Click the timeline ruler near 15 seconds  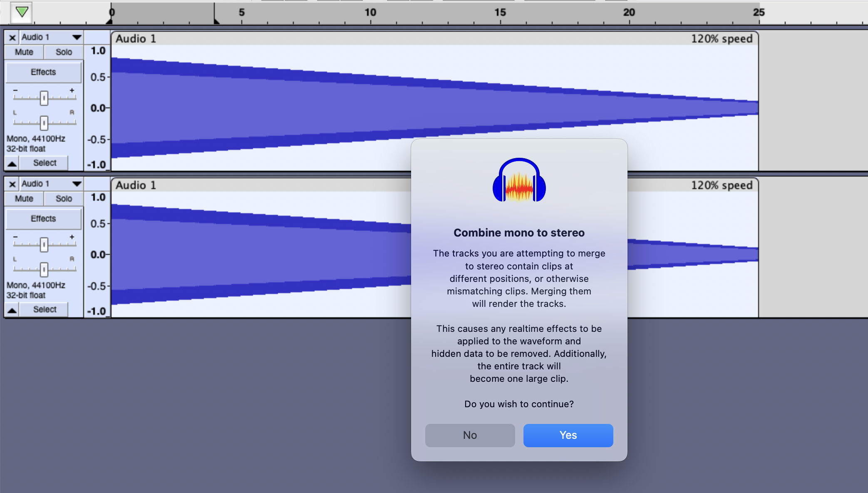pyautogui.click(x=501, y=12)
